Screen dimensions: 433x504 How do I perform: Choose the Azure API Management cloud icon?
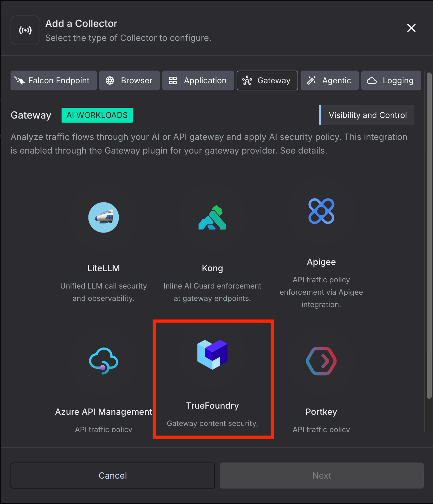tap(104, 361)
